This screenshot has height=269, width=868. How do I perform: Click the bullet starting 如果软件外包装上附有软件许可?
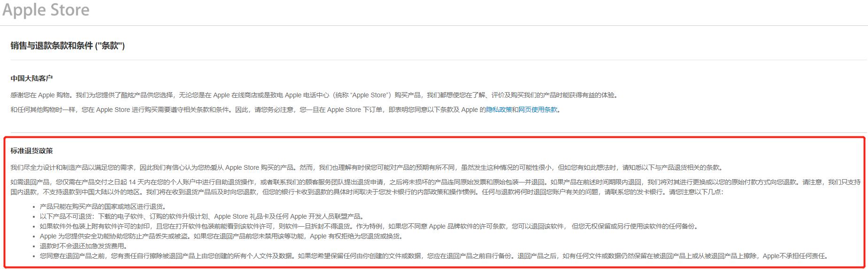369,226
